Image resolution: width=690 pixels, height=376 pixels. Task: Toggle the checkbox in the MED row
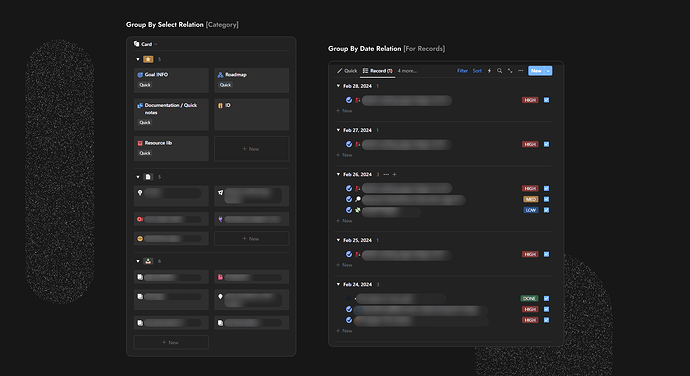[547, 199]
